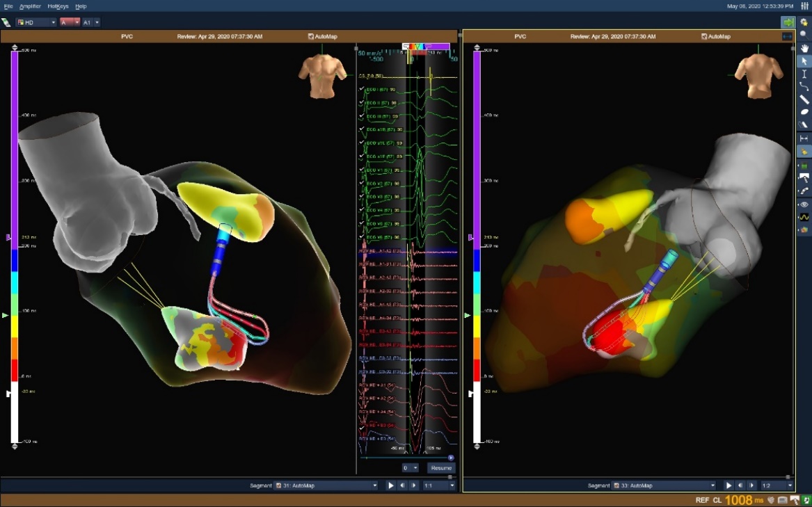Image resolution: width=812 pixels, height=507 pixels.
Task: Open the yellow waveform display tool
Action: [x=804, y=218]
